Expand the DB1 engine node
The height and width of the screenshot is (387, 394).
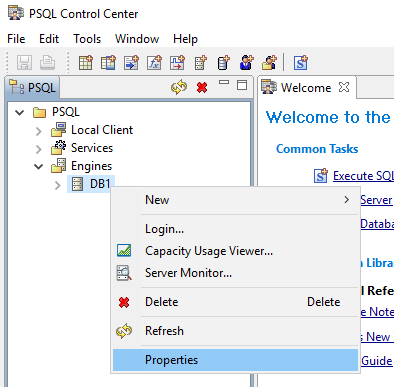(x=58, y=185)
